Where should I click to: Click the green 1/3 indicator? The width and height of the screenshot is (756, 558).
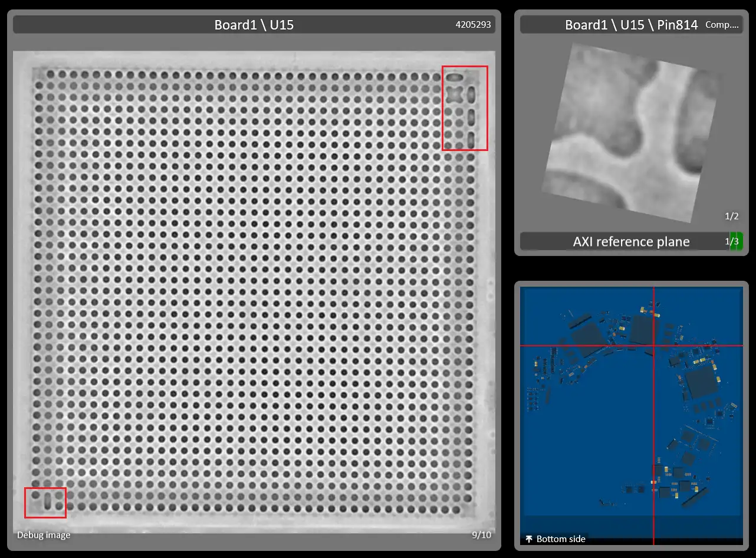point(736,241)
